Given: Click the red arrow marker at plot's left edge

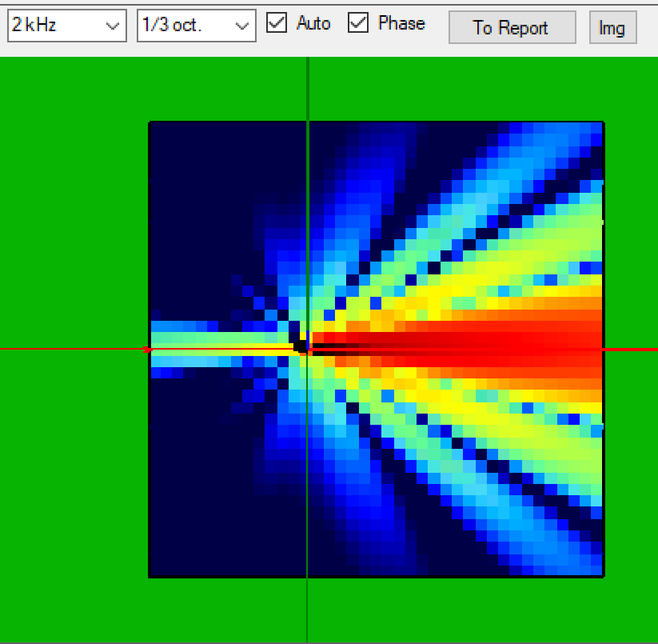Looking at the screenshot, I should pyautogui.click(x=147, y=350).
